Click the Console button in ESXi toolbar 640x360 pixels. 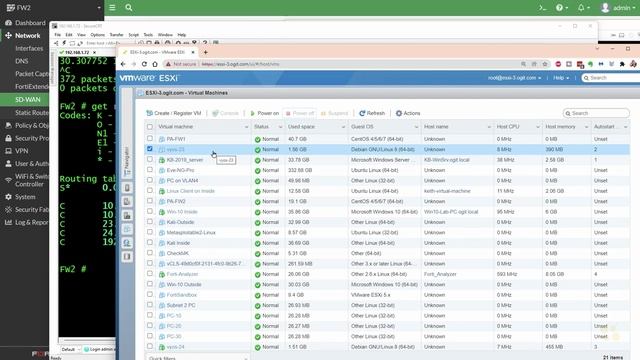point(225,113)
